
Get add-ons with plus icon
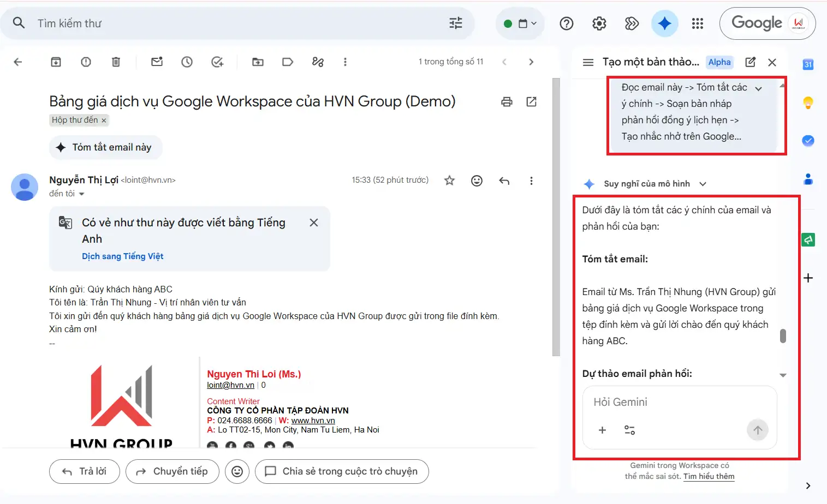tap(808, 278)
